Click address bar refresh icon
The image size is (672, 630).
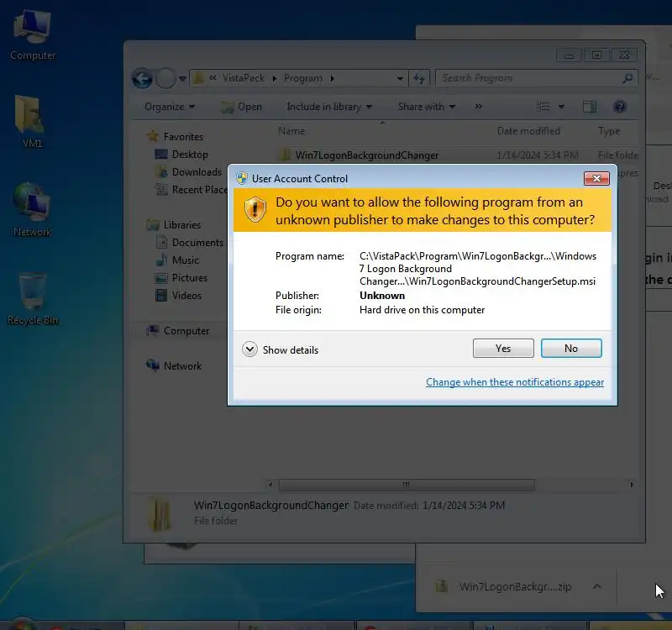click(419, 78)
